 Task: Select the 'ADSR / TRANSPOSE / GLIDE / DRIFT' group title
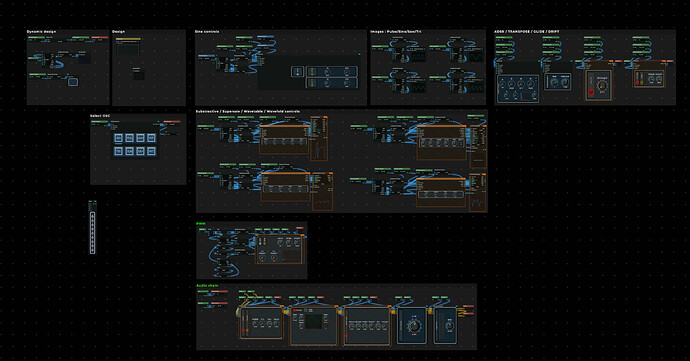tap(527, 32)
